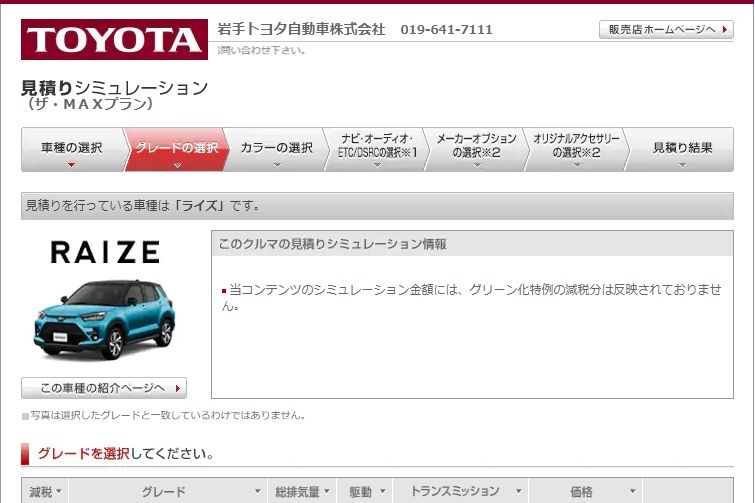Open the 価格 column dropdown
Viewport: 755px width, 503px height.
[633, 491]
